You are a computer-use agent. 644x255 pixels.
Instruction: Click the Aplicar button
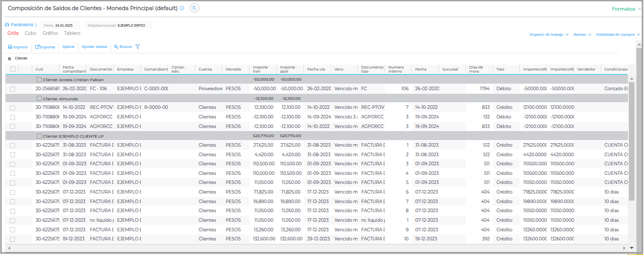[68, 47]
